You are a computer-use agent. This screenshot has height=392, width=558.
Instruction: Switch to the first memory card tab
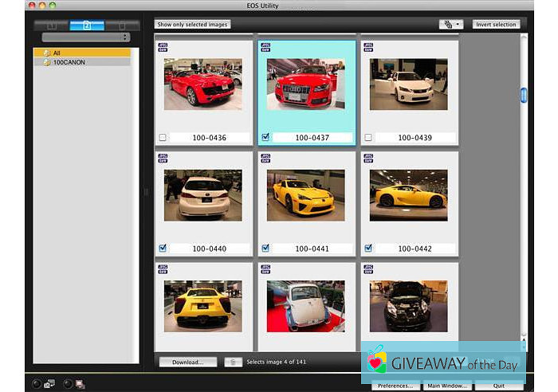[x=52, y=25]
